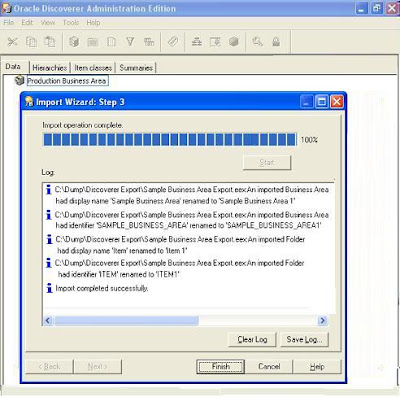400x397 pixels.
Task: Click the log scrollbar right arrow
Action: 322,321
